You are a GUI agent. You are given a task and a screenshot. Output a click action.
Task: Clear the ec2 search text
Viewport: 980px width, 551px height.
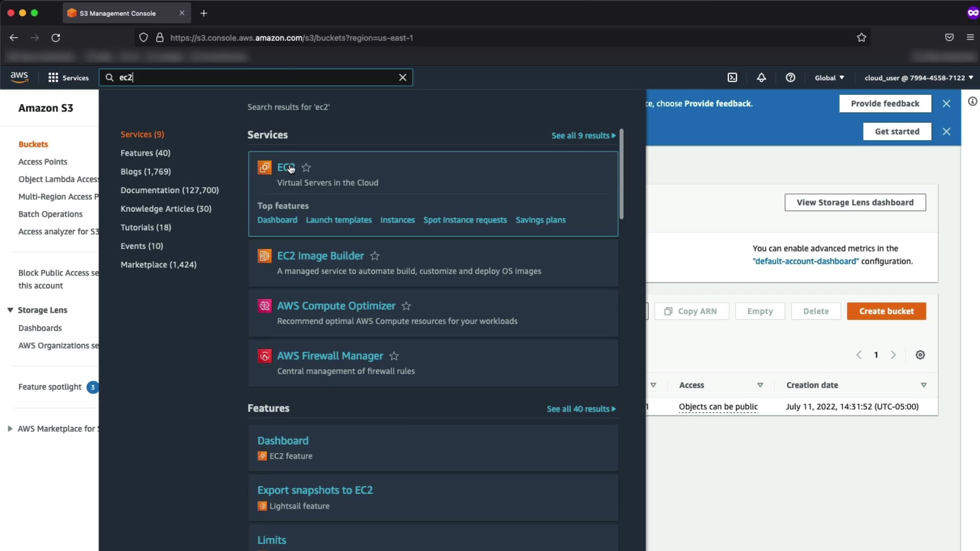click(x=403, y=78)
